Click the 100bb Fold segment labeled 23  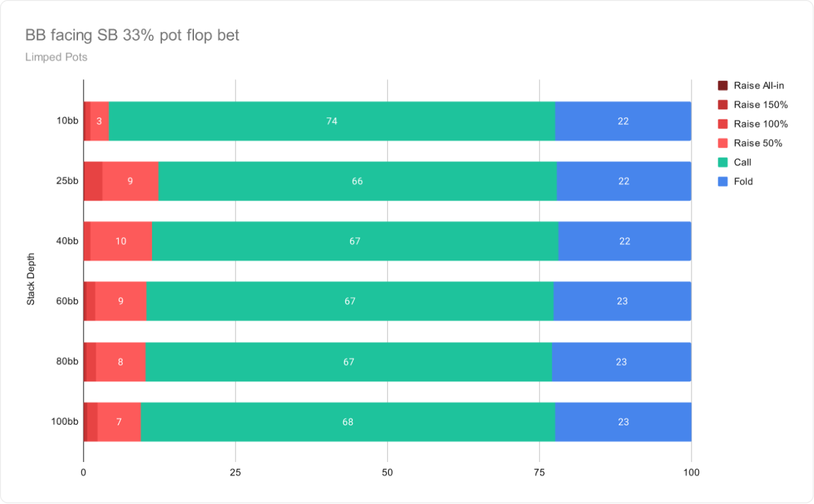[623, 422]
